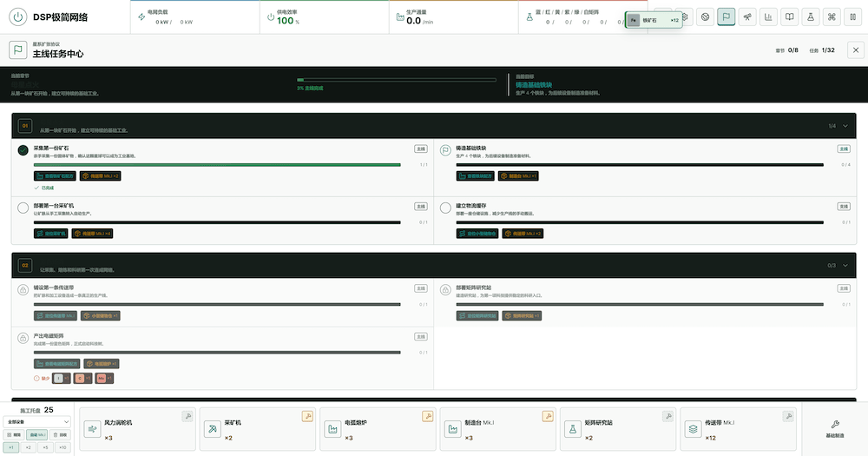Viewport: 868px width, 456px height.
Task: Click the command-key shortcuts toolbar icon
Action: (831, 17)
